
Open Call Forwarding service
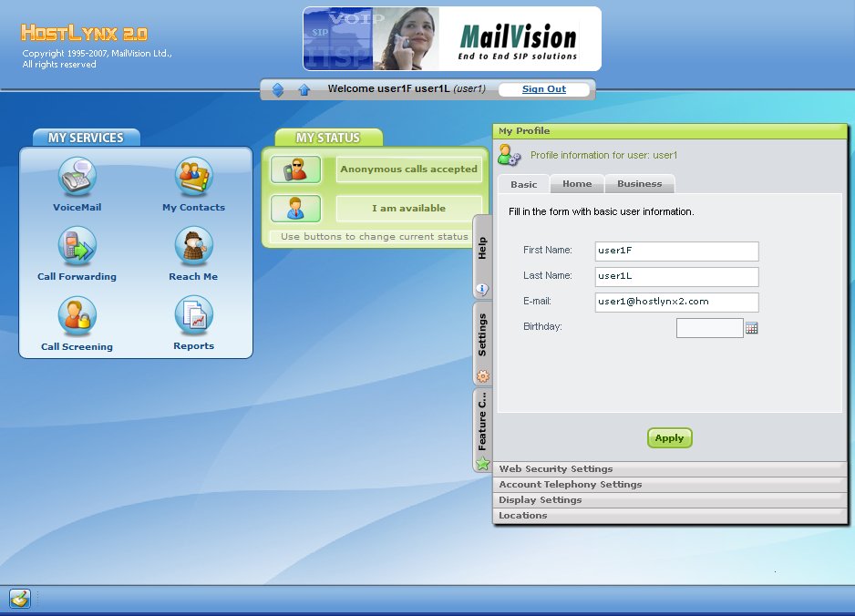tap(77, 246)
